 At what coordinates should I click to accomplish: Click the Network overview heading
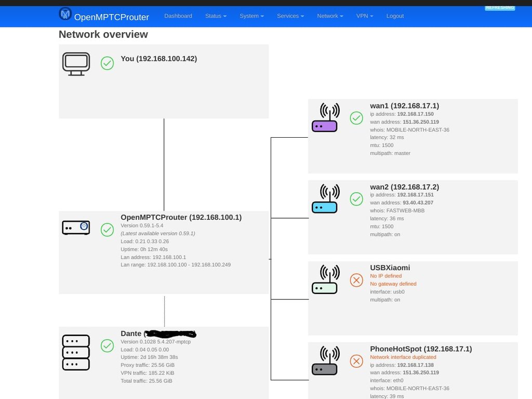103,34
